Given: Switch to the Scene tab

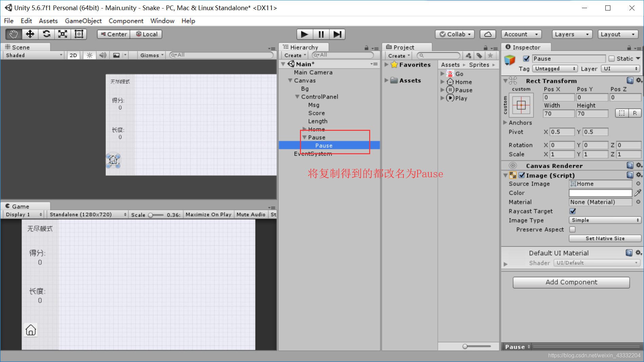Looking at the screenshot, I should tap(25, 47).
